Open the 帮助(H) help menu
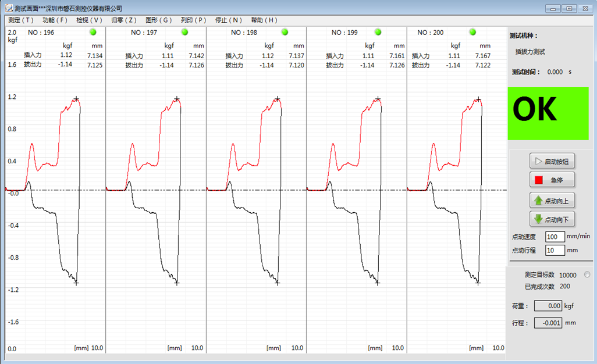This screenshot has width=597, height=364. pos(264,20)
